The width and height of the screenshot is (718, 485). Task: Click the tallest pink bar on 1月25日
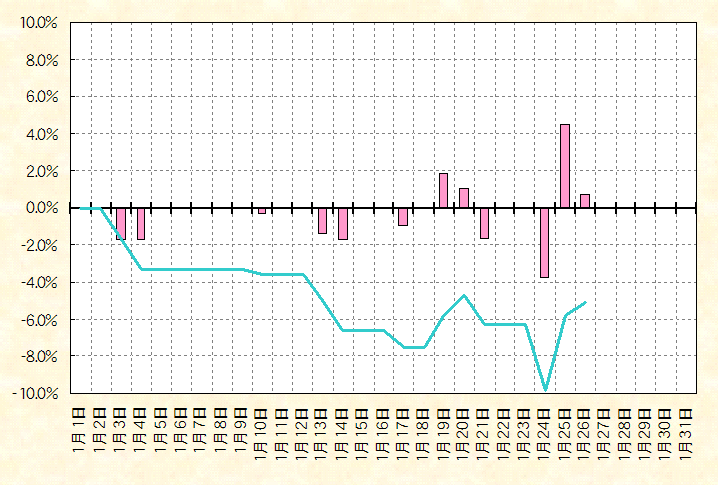coord(565,166)
